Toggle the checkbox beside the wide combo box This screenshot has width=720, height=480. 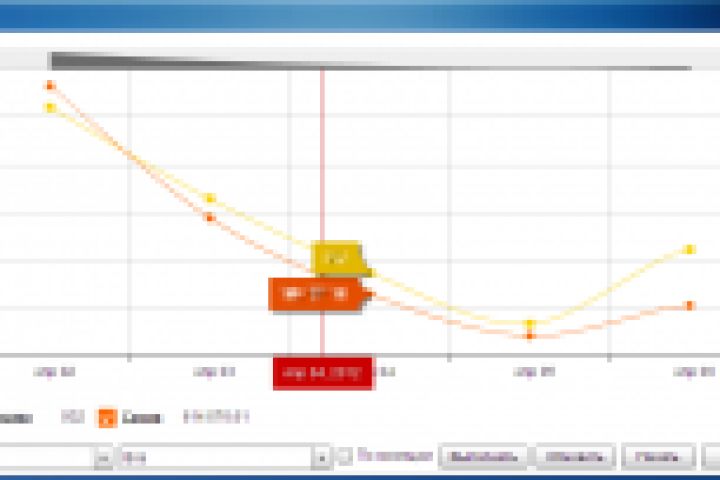pyautogui.click(x=343, y=456)
